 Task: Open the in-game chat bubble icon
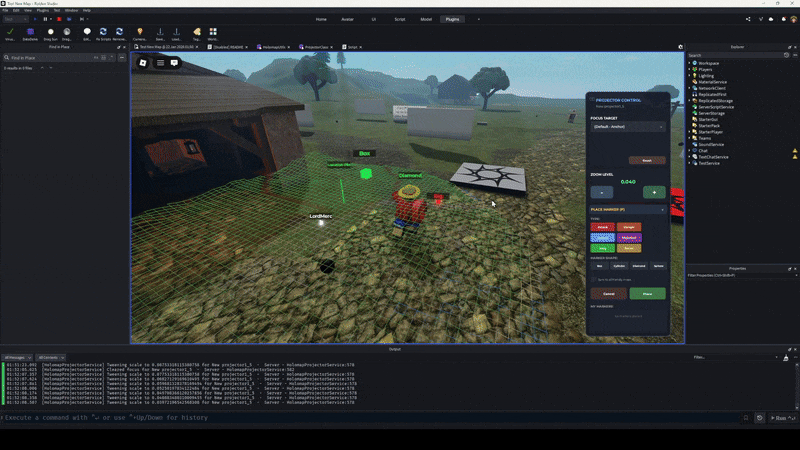coord(174,62)
